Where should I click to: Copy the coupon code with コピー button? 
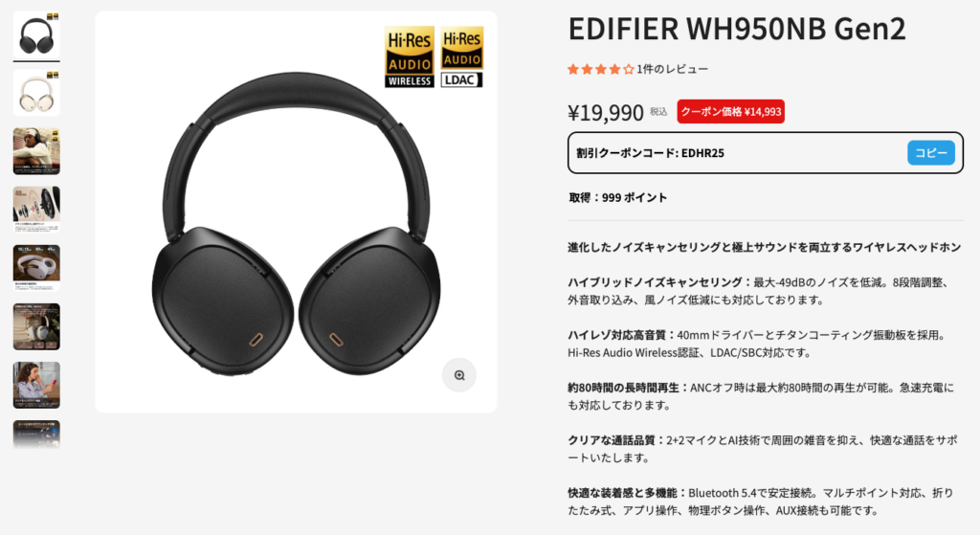[x=930, y=152]
